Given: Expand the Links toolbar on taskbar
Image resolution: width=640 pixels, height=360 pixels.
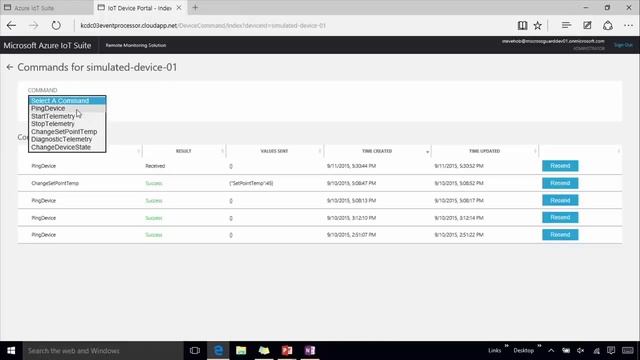Looking at the screenshot, I should [507, 346].
